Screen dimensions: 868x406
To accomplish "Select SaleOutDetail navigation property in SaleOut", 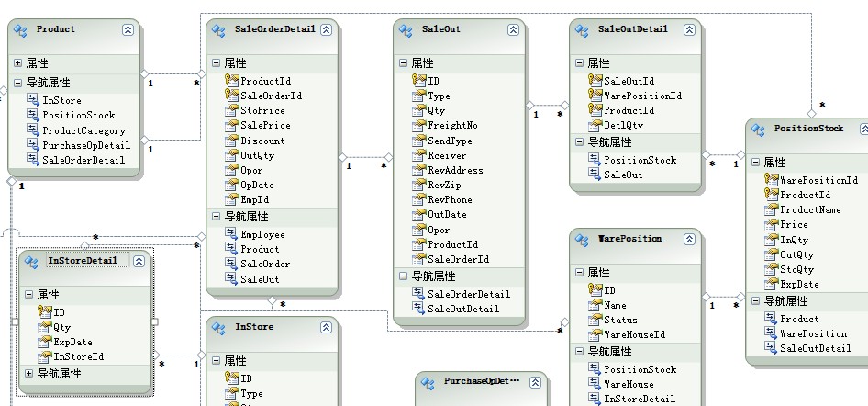I will click(x=462, y=309).
